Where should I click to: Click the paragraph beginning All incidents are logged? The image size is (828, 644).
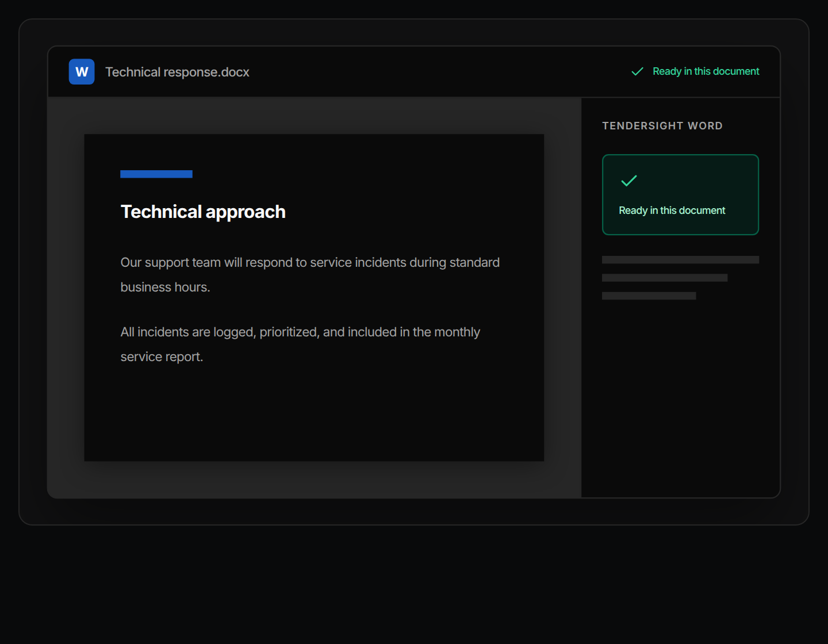300,344
